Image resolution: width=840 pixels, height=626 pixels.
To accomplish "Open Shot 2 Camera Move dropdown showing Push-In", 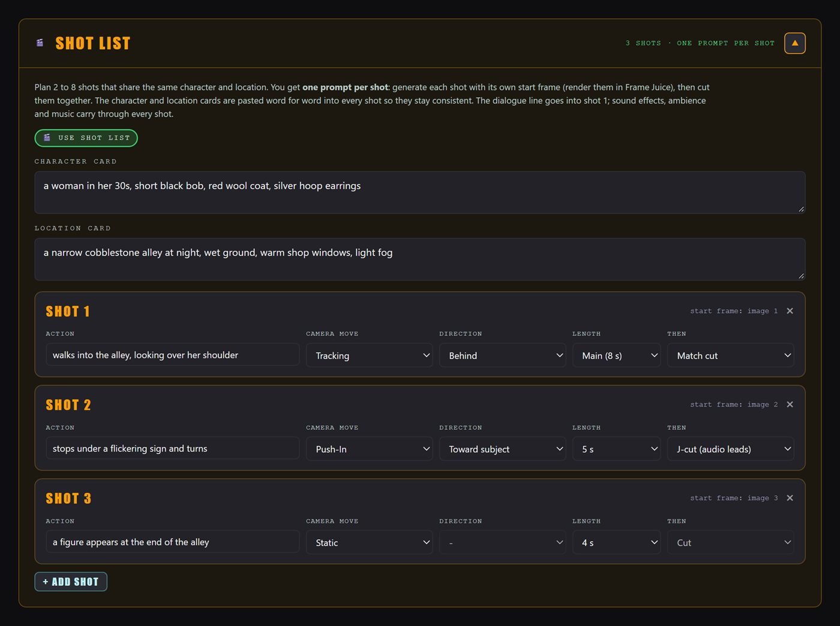I will pos(369,449).
